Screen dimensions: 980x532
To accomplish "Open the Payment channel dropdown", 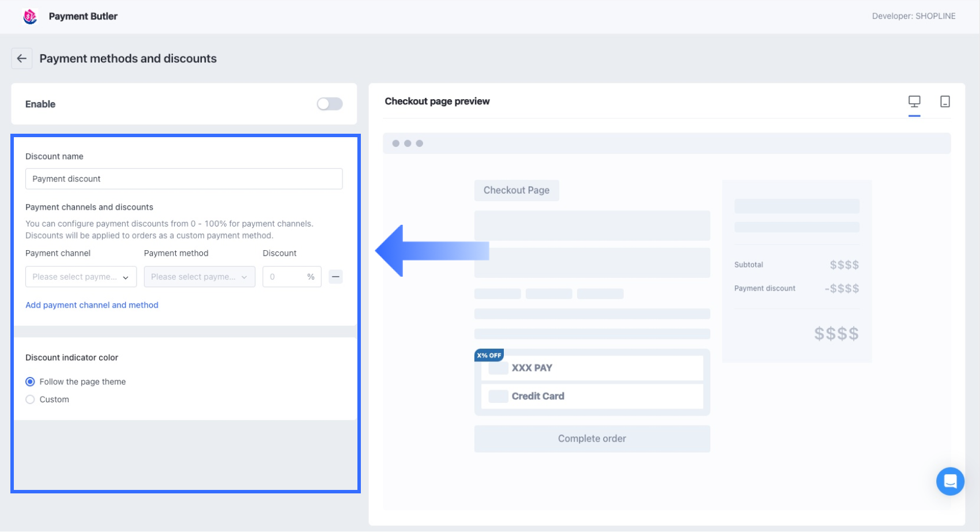I will 81,277.
